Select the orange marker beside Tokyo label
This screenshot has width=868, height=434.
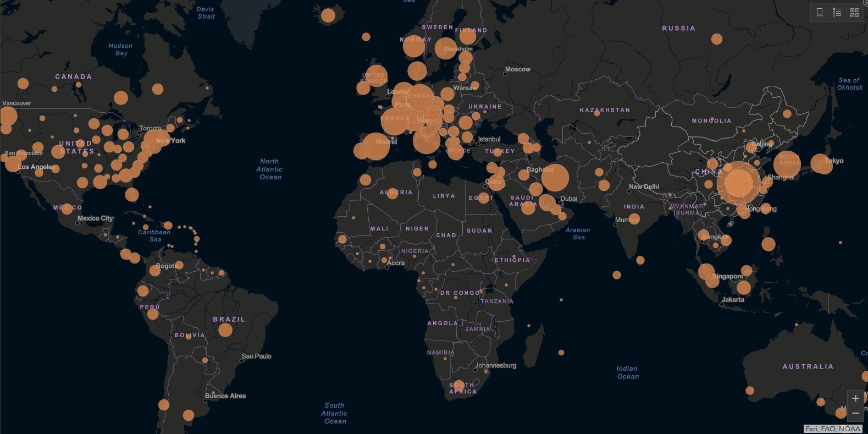click(x=821, y=164)
